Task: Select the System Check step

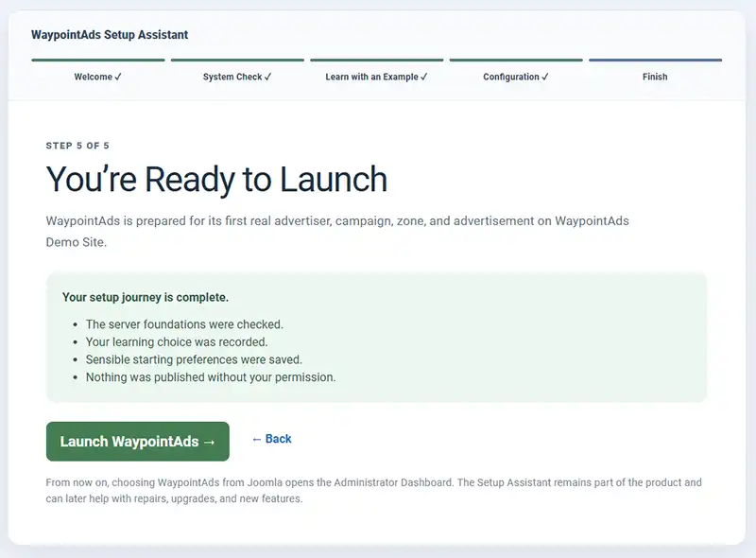Action: [237, 77]
